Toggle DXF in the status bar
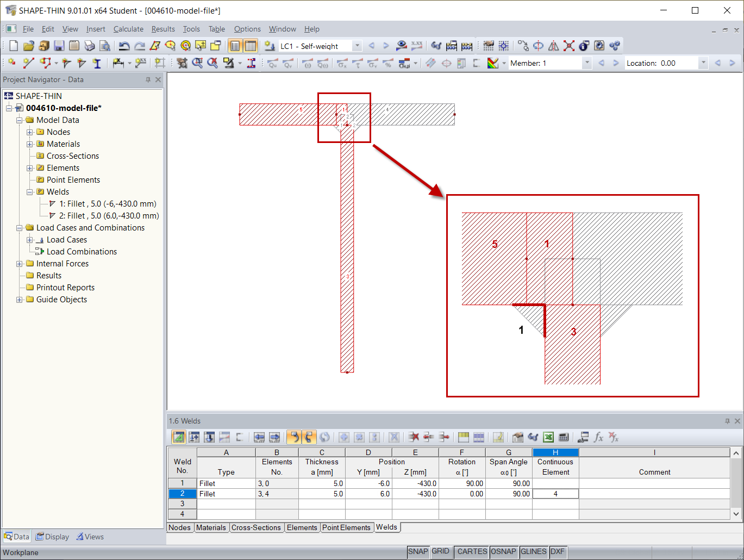Screen dimensions: 744x560 pyautogui.click(x=558, y=552)
